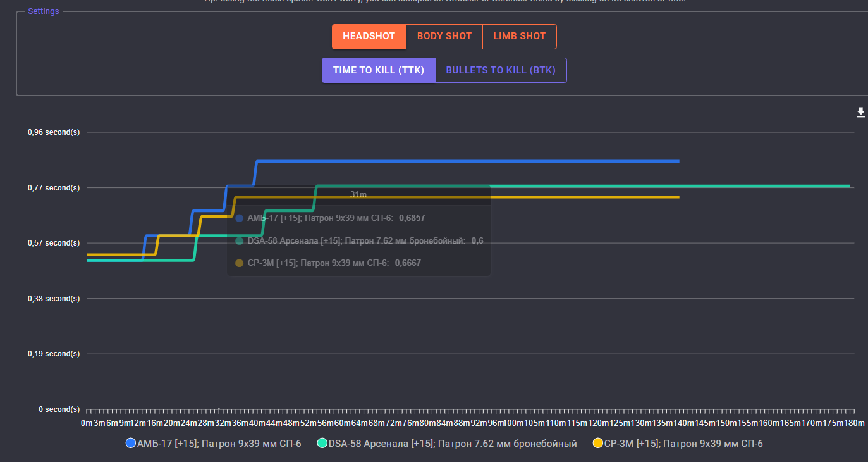Click the СР-3М tooltip value 0,6667
The width and height of the screenshot is (868, 462).
point(408,263)
